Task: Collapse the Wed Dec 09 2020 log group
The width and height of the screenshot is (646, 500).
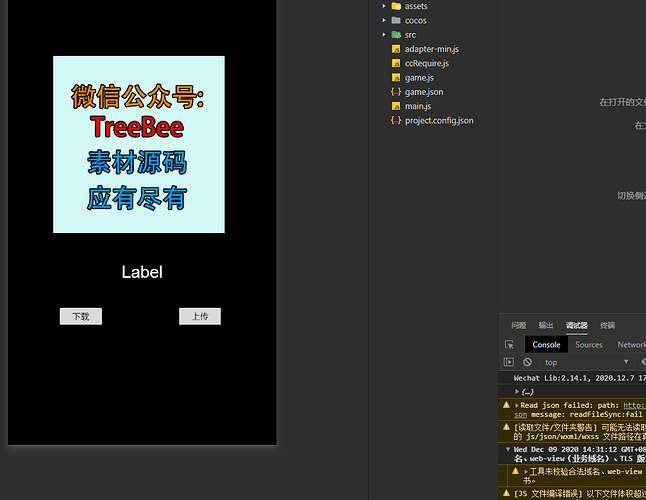Action: (508, 449)
